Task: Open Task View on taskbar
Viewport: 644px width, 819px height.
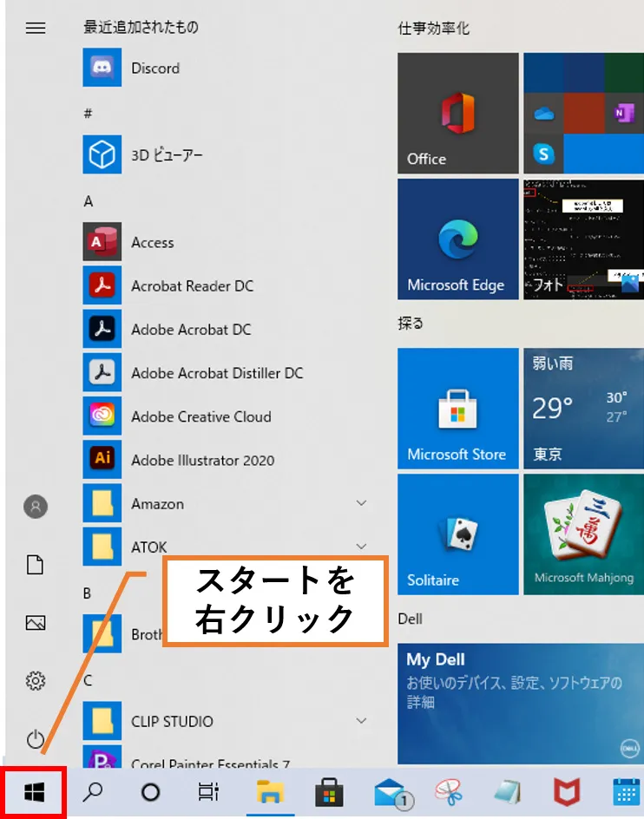Action: [x=208, y=792]
